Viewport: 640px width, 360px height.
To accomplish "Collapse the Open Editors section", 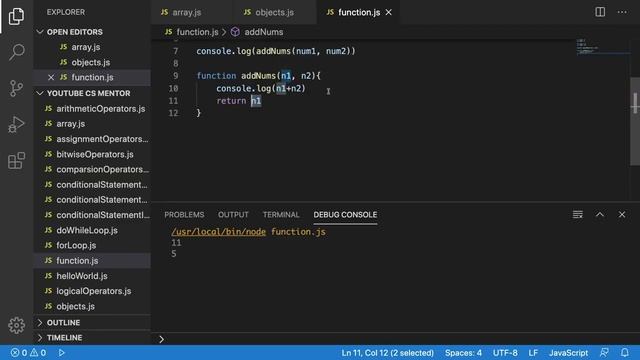I will [x=40, y=32].
